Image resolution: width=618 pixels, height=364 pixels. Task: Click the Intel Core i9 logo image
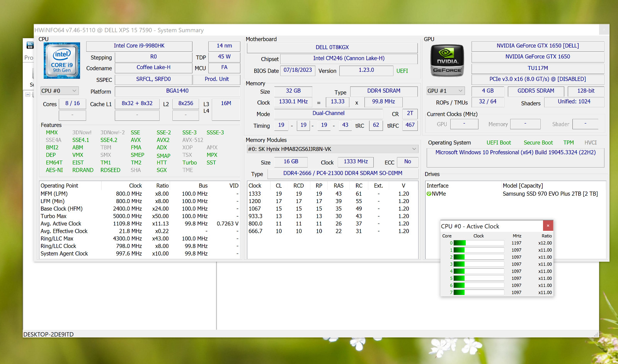click(62, 61)
